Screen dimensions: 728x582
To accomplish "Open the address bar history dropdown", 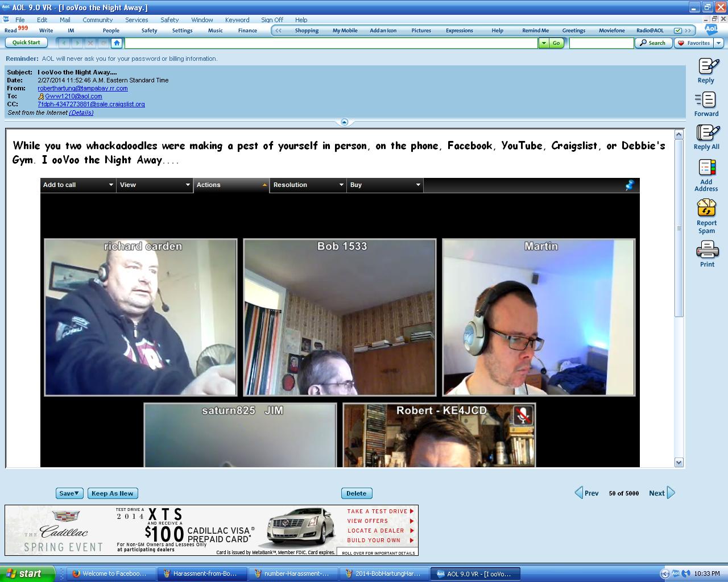I will (x=544, y=43).
